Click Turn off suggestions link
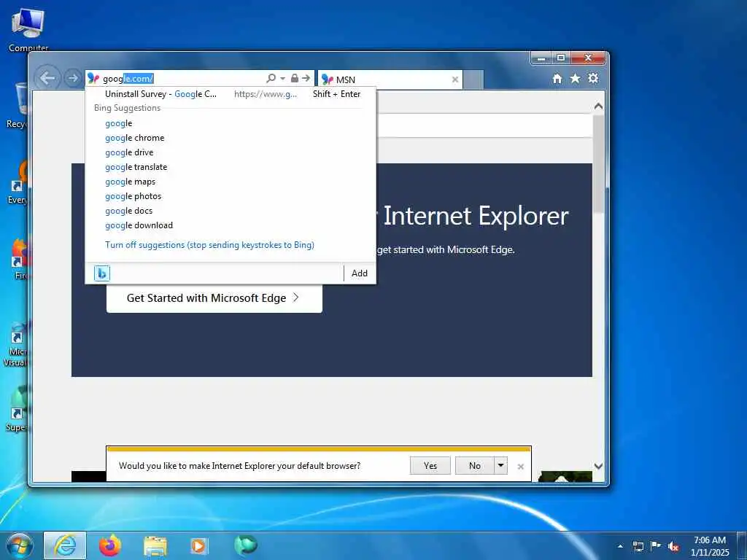This screenshot has width=747, height=560. click(x=209, y=245)
